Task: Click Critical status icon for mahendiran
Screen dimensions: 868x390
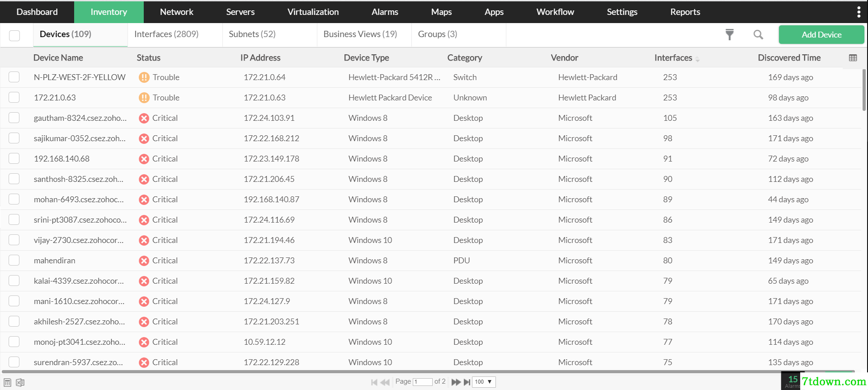Action: [x=144, y=261]
